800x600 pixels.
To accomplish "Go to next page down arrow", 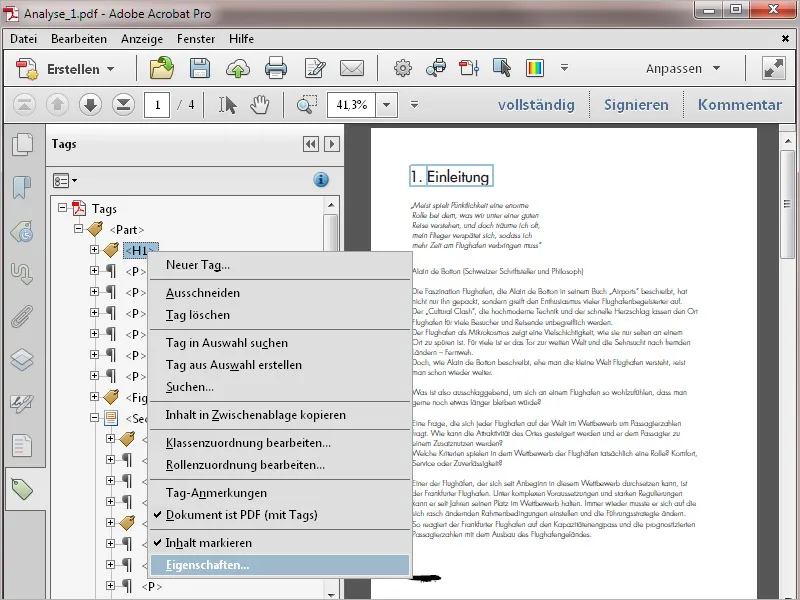I will (90, 105).
